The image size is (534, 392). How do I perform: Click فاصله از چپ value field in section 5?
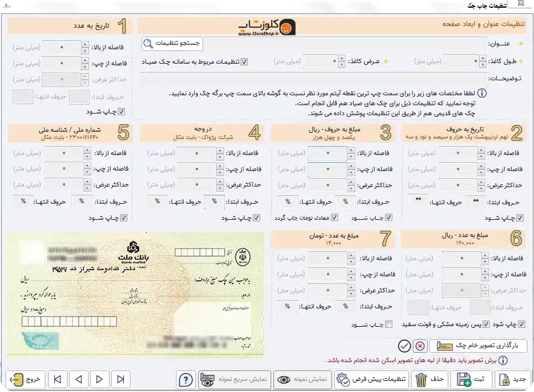pyautogui.click(x=64, y=169)
